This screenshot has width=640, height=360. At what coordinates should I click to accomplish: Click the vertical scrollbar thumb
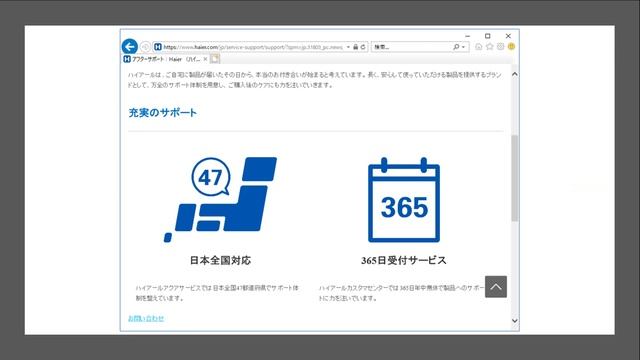click(515, 178)
